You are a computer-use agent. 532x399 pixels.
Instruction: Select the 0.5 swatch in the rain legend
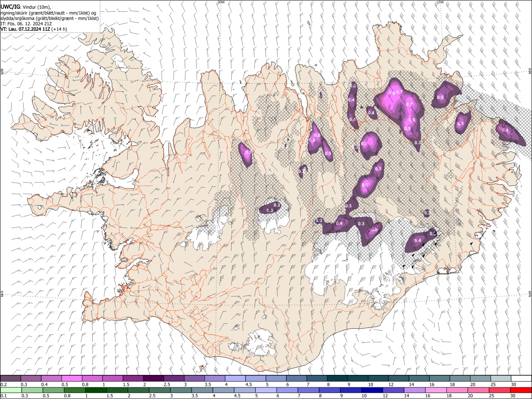(53, 390)
